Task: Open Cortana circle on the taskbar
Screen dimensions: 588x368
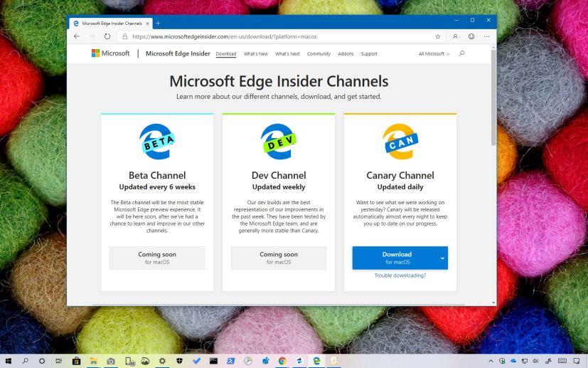Action: pyautogui.click(x=42, y=362)
